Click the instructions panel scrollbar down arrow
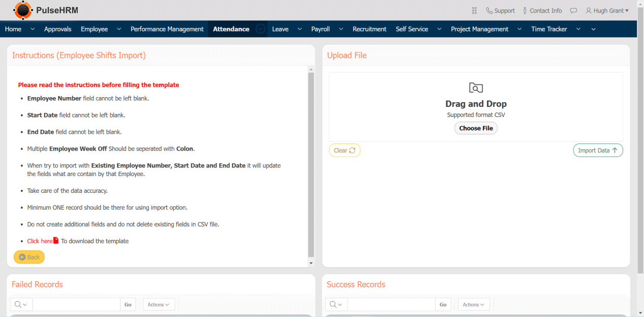 coord(311,263)
